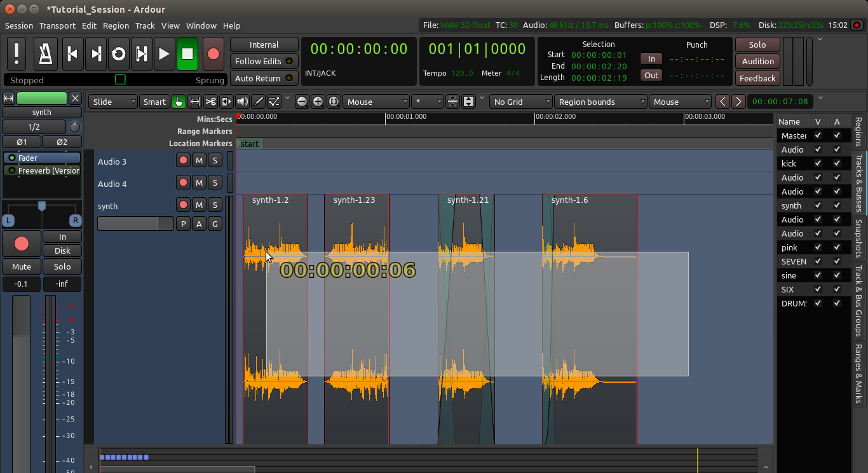Screen dimensions: 868x473
Task: Arm record on the Audio 3 track
Action: pyautogui.click(x=183, y=161)
